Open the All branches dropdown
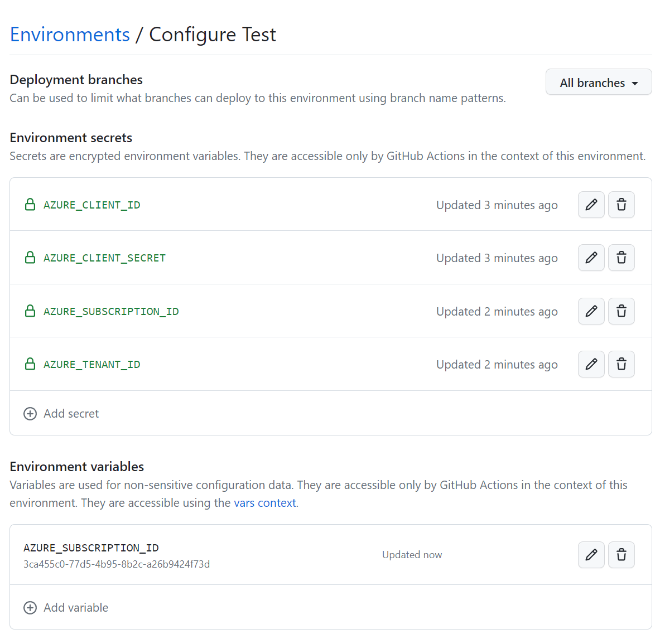This screenshot has height=644, width=660. (x=599, y=83)
